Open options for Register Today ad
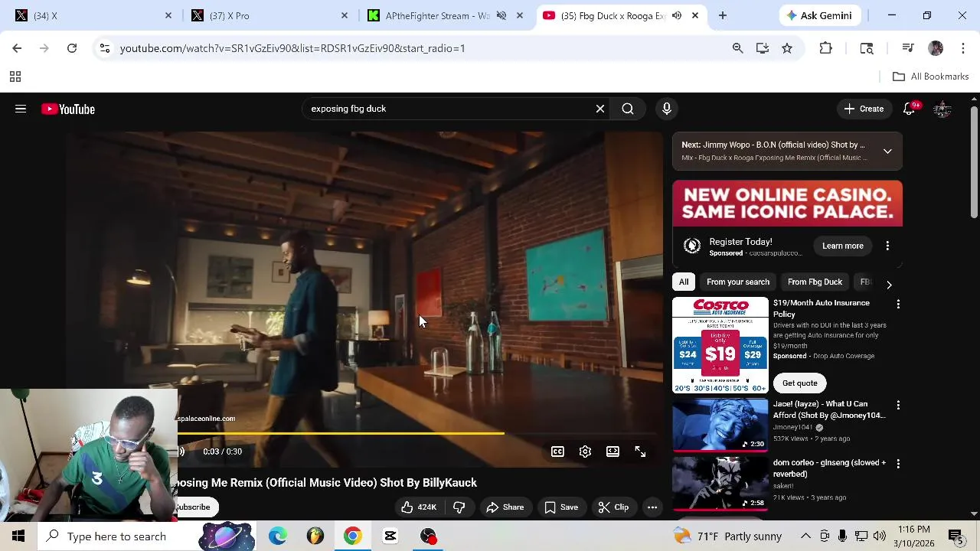 tap(887, 246)
